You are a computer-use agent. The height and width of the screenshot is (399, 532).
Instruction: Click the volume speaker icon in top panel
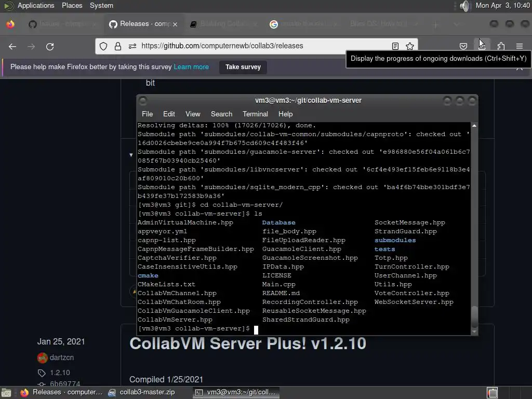(465, 6)
